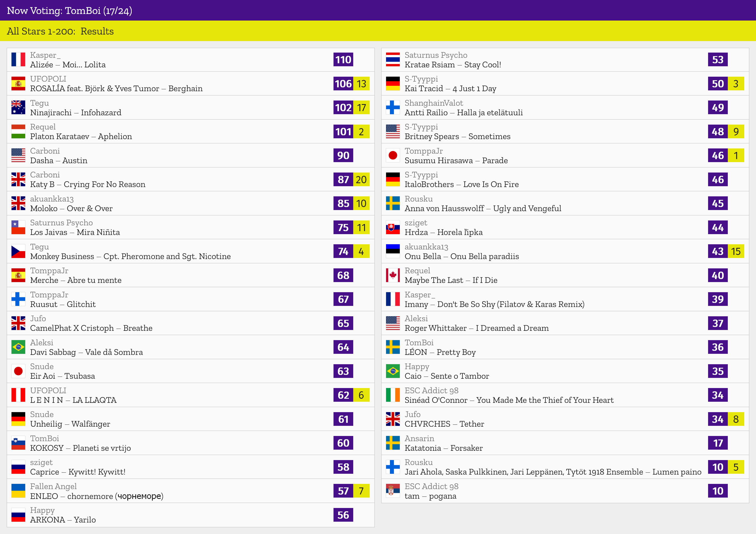Select the username "ShanghainValot"
Viewport: 756px width, 534px height.
click(x=434, y=103)
